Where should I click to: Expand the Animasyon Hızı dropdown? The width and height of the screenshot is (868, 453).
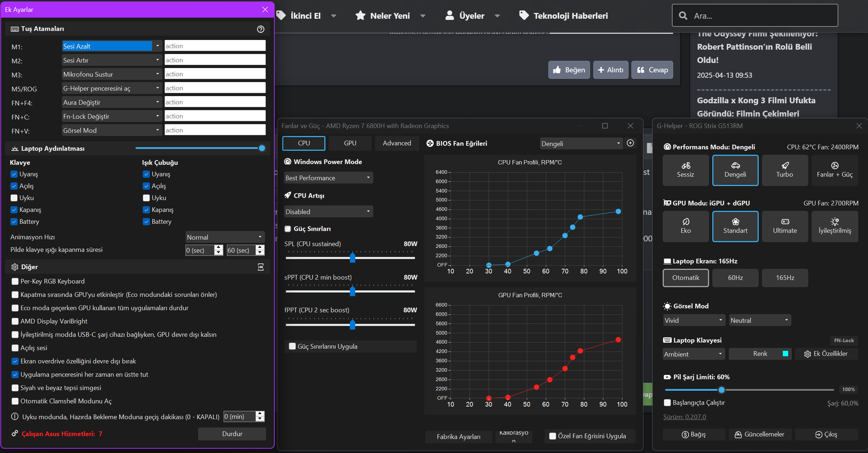pyautogui.click(x=225, y=237)
